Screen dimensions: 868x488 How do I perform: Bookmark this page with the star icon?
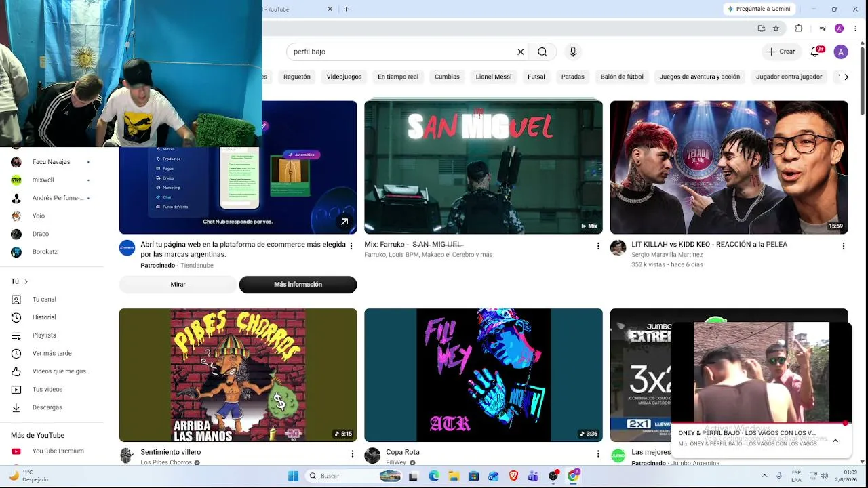click(776, 28)
